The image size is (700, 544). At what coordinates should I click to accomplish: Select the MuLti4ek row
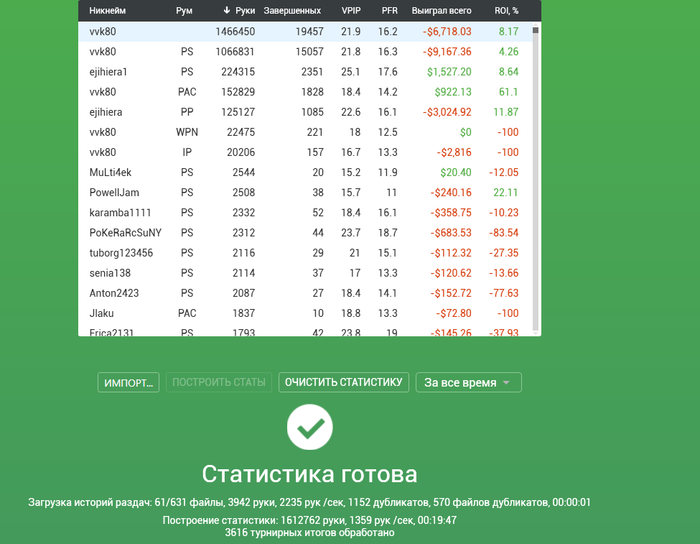tap(305, 172)
